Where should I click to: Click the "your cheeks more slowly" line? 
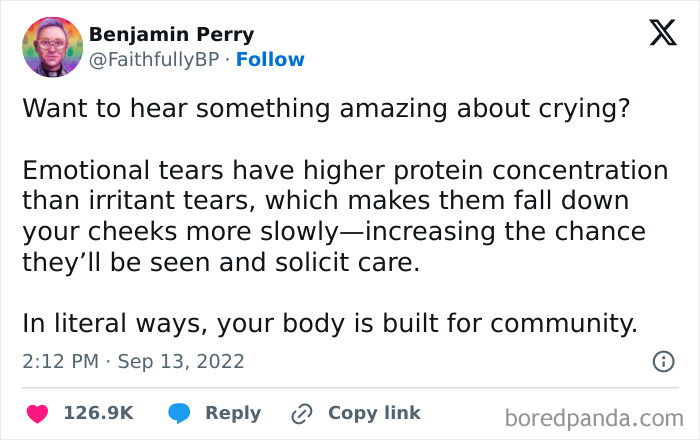point(334,232)
